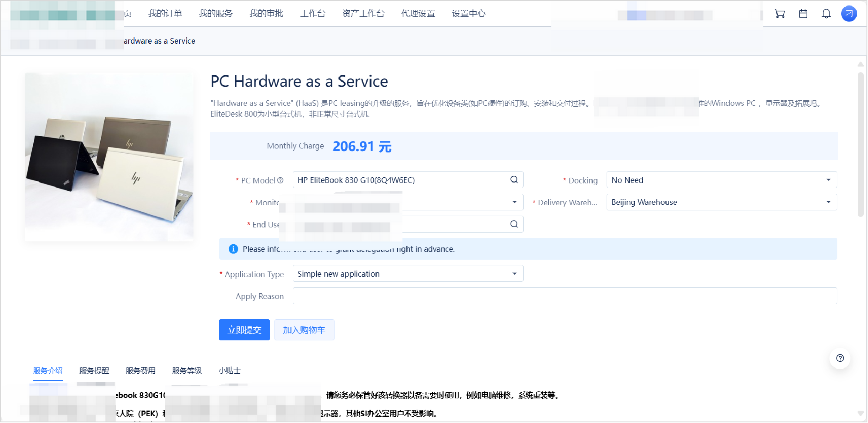The height and width of the screenshot is (423, 868).
Task: Go to 资产工作台 in navigation
Action: (363, 13)
